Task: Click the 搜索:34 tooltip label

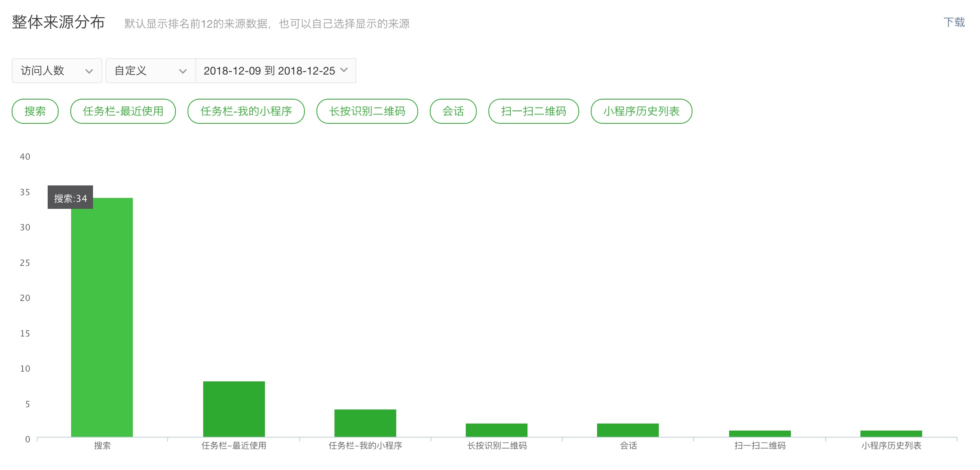Action: [70, 198]
